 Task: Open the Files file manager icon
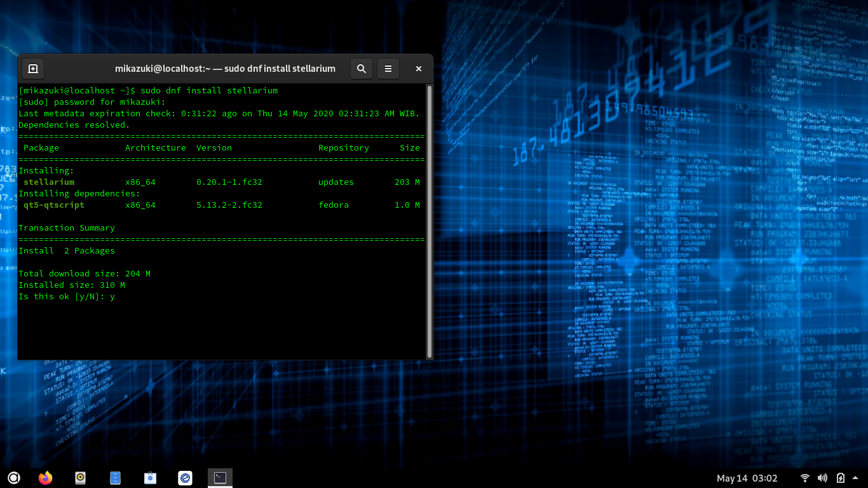(x=115, y=478)
